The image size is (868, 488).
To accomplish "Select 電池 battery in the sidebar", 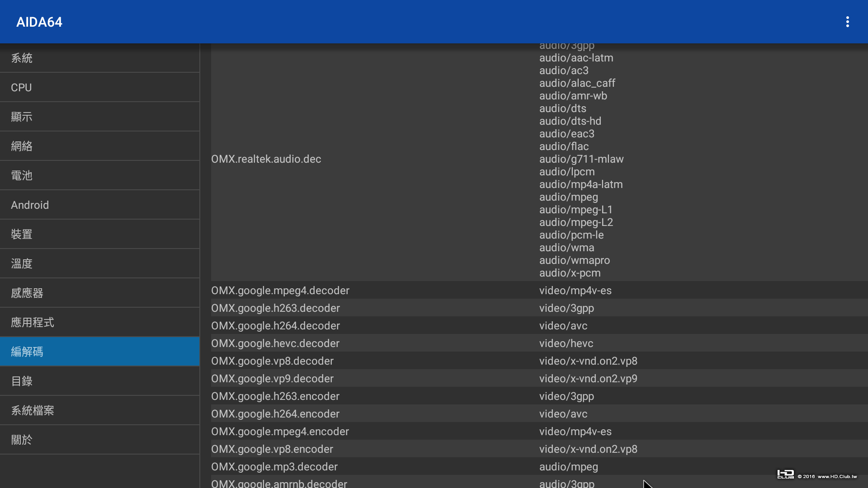I will click(99, 175).
